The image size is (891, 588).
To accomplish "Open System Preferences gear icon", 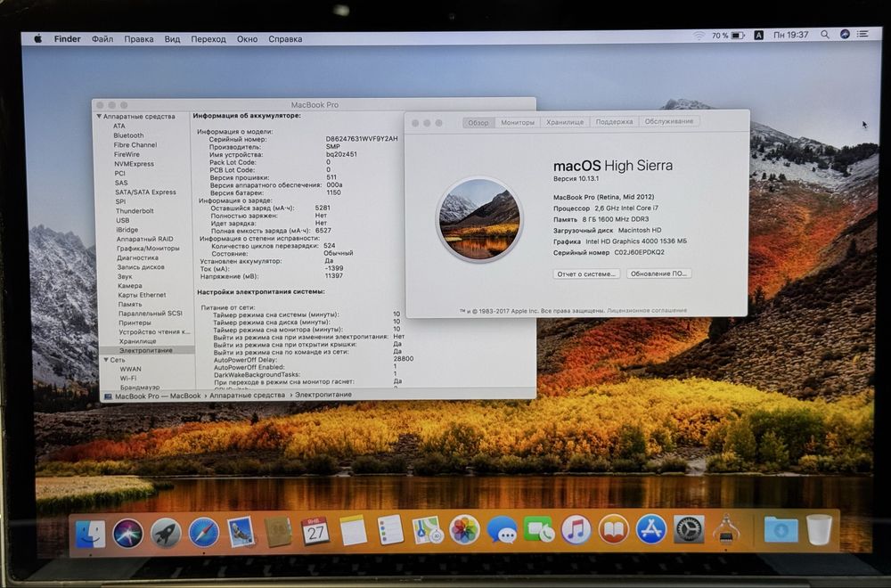I will pos(689,529).
